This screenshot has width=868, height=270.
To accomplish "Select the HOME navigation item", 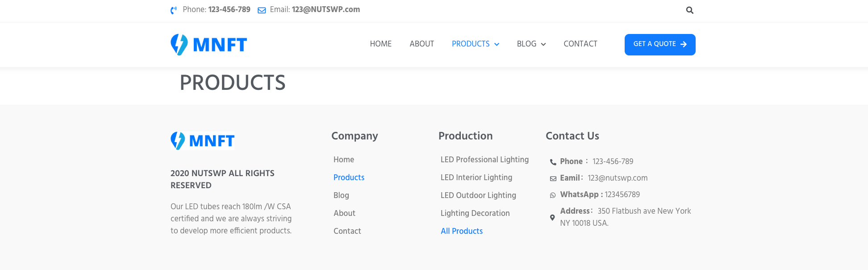I will (380, 44).
